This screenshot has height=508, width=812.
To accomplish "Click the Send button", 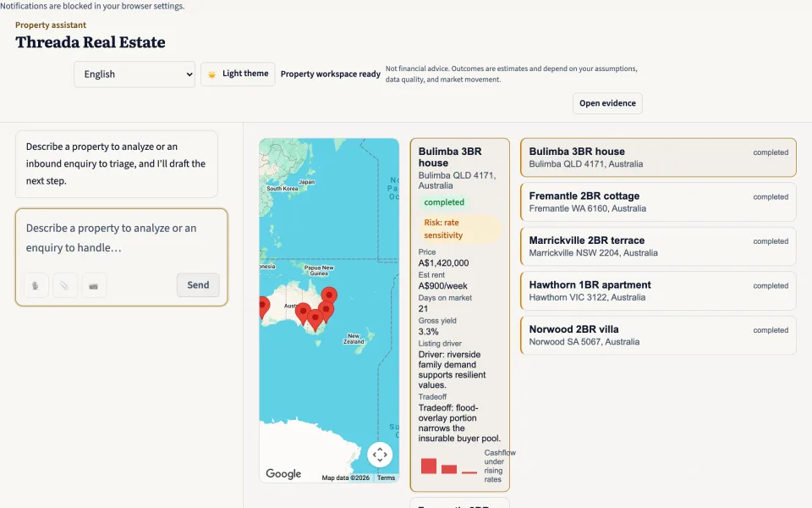I will (x=198, y=285).
